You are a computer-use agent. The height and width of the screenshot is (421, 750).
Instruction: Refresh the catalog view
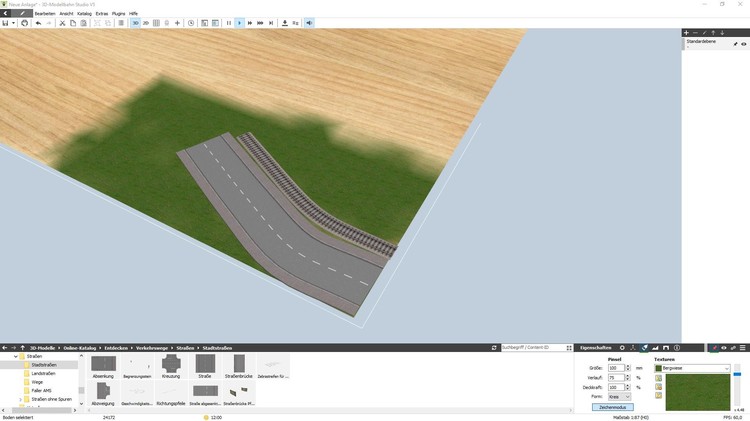pyautogui.click(x=494, y=348)
